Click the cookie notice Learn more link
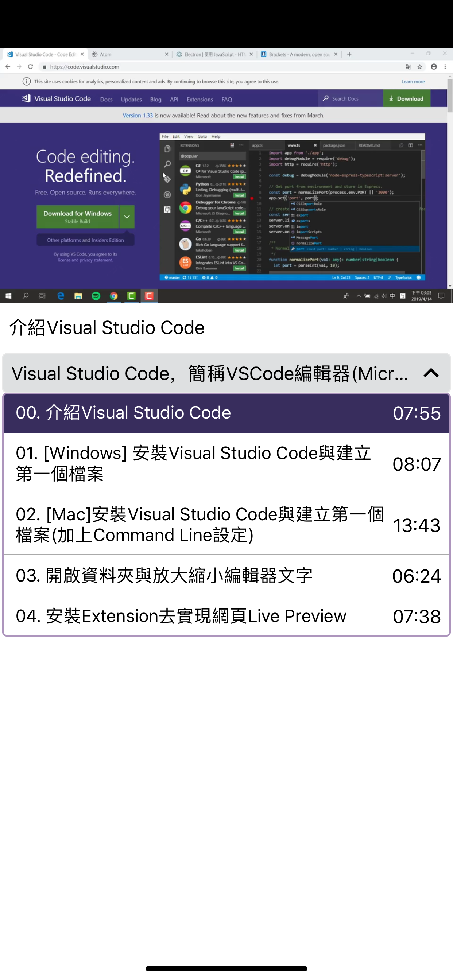 click(413, 81)
